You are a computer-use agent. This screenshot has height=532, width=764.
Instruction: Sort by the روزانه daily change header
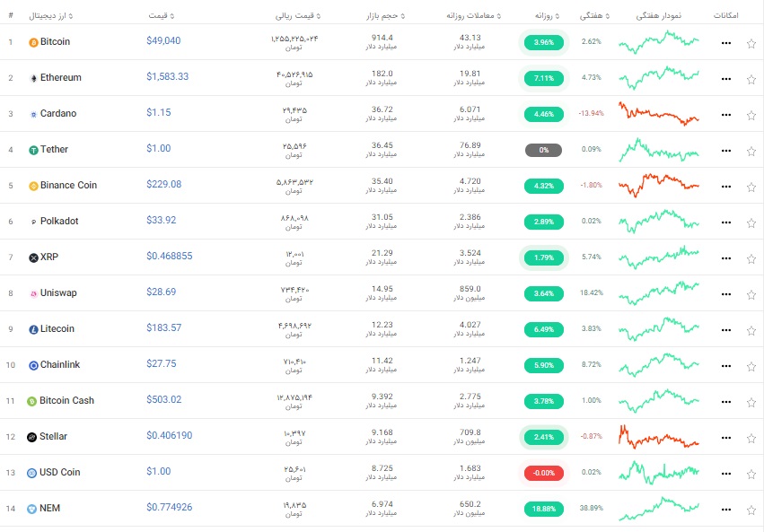point(547,16)
